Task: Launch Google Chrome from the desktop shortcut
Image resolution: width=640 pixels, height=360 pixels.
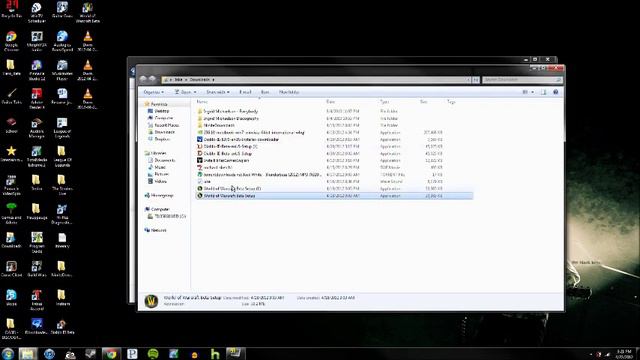Action: 11,41
